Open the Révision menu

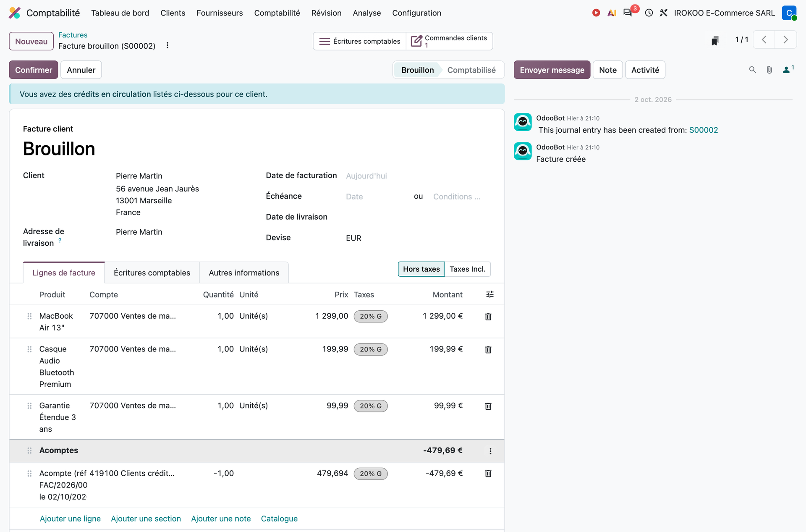326,13
